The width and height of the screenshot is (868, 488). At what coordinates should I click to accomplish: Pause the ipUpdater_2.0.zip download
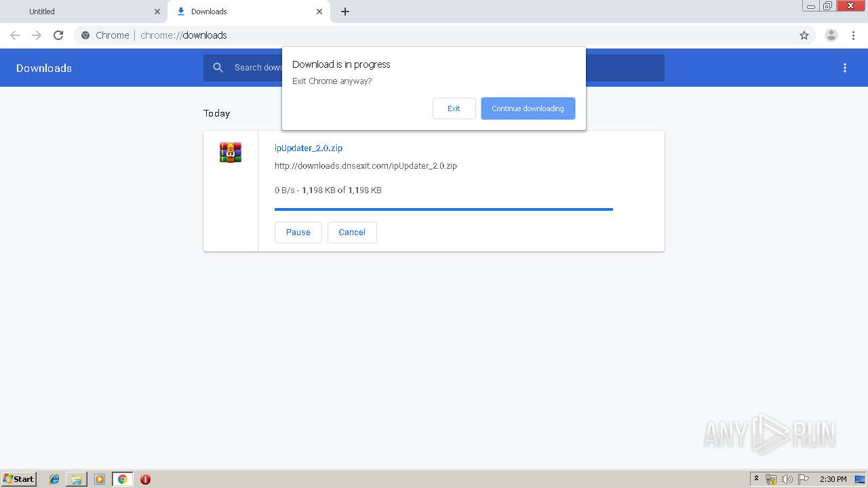tap(298, 232)
